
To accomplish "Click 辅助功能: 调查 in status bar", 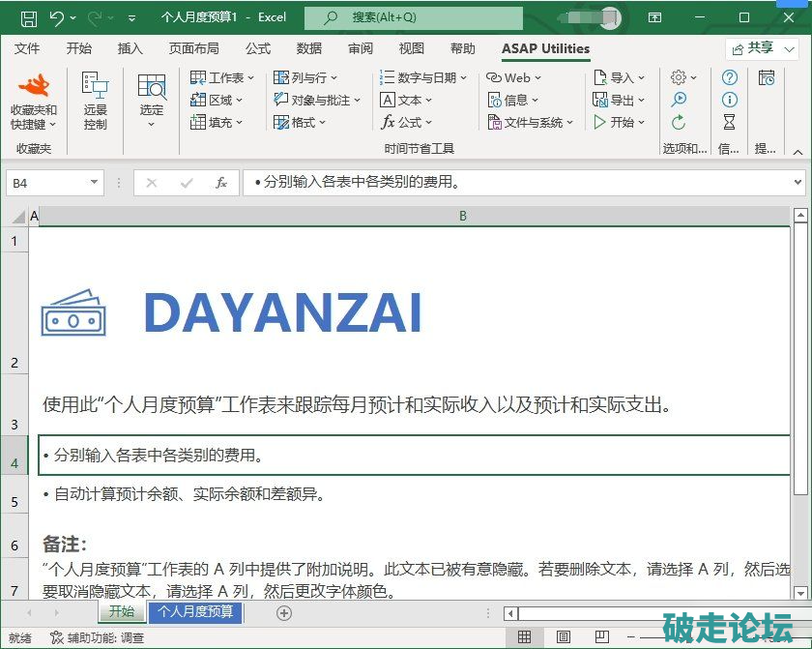I will pyautogui.click(x=98, y=637).
